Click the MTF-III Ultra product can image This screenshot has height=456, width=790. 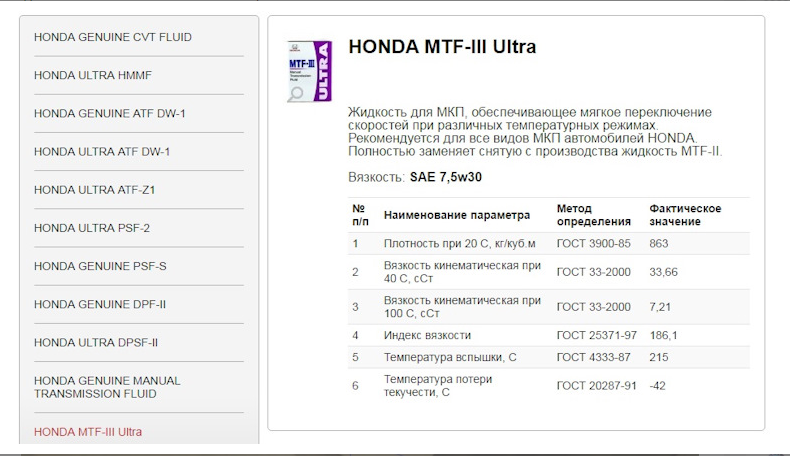309,71
